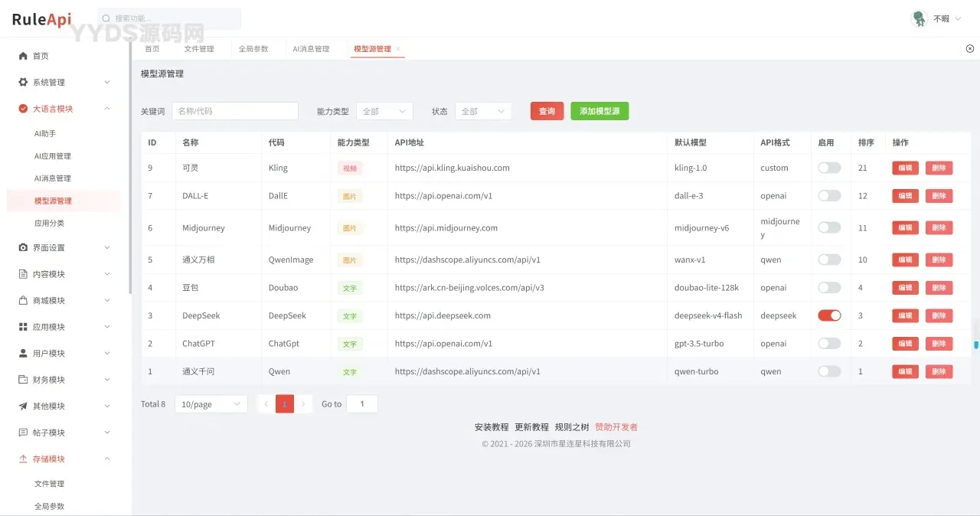Enable the ChatGPT model source
The height and width of the screenshot is (516, 980).
coord(829,344)
